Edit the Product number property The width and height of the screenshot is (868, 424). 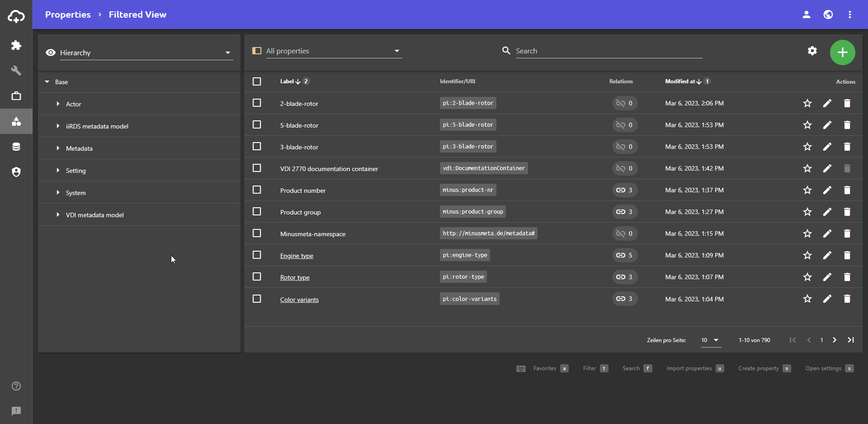(x=827, y=190)
